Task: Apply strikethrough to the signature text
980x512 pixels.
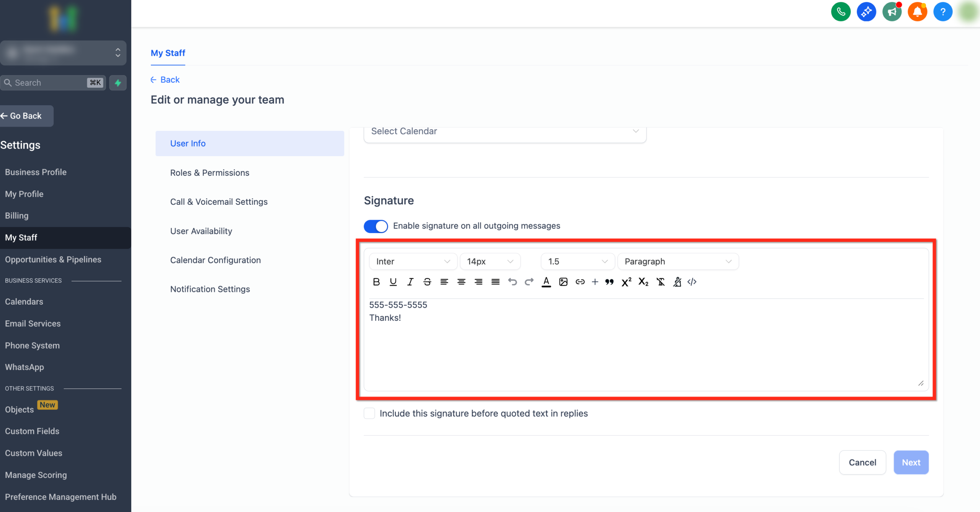Action: click(x=427, y=282)
